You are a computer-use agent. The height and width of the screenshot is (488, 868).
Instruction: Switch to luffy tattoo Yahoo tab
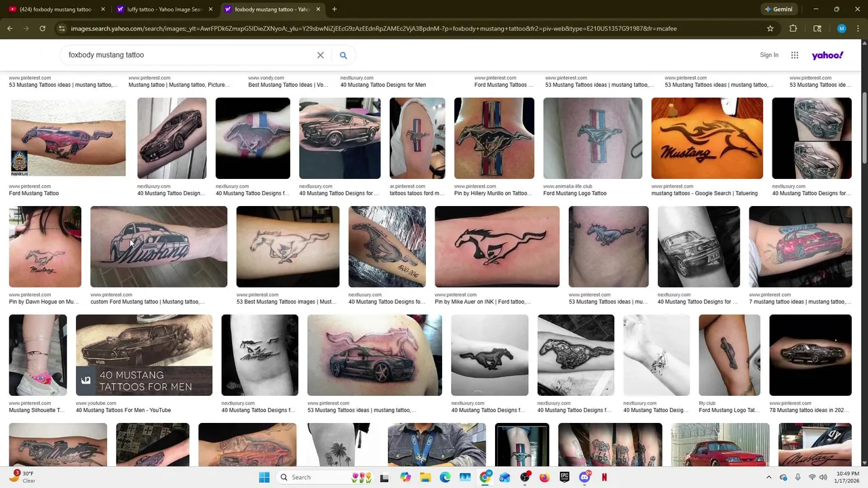click(161, 9)
